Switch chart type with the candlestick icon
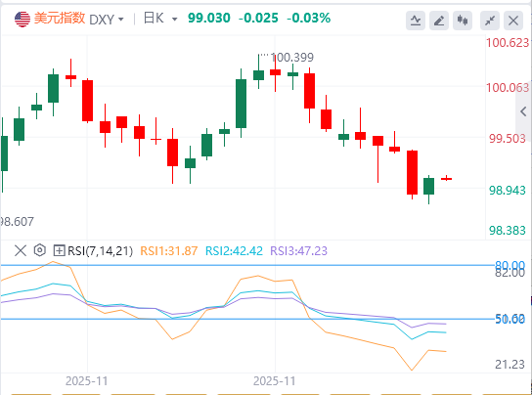This screenshot has height=395, width=532. tap(463, 21)
